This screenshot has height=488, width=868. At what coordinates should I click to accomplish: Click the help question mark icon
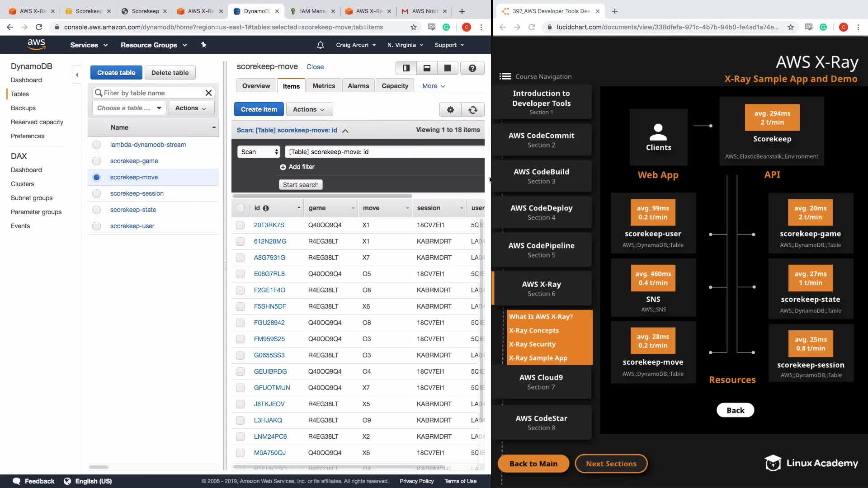(472, 68)
